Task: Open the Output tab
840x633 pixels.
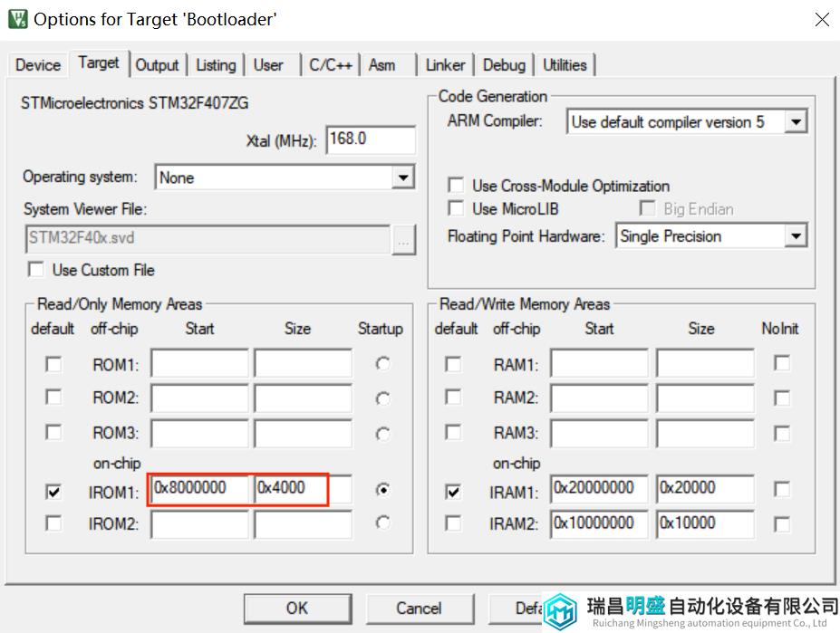Action: [x=157, y=65]
